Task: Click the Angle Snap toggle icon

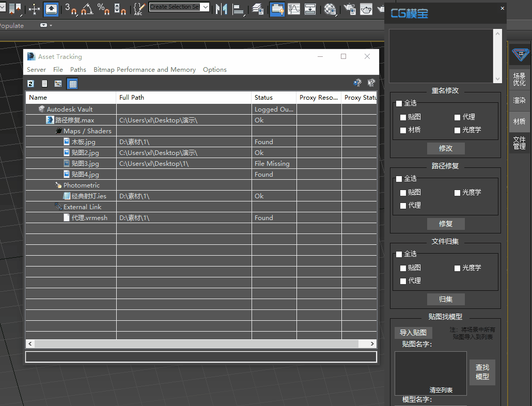Action: (x=87, y=9)
